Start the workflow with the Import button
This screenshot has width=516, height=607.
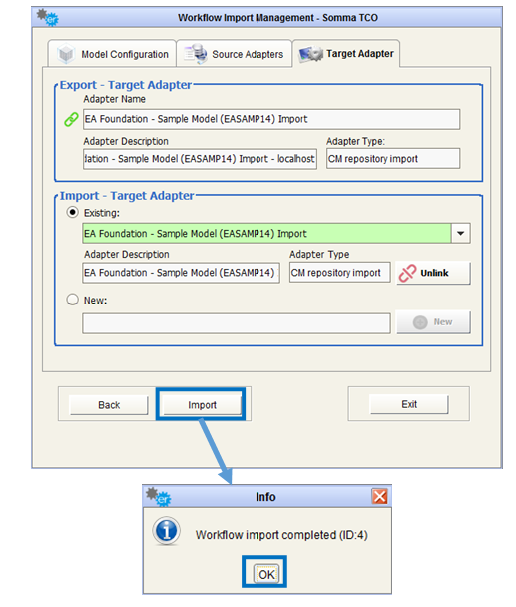(202, 405)
